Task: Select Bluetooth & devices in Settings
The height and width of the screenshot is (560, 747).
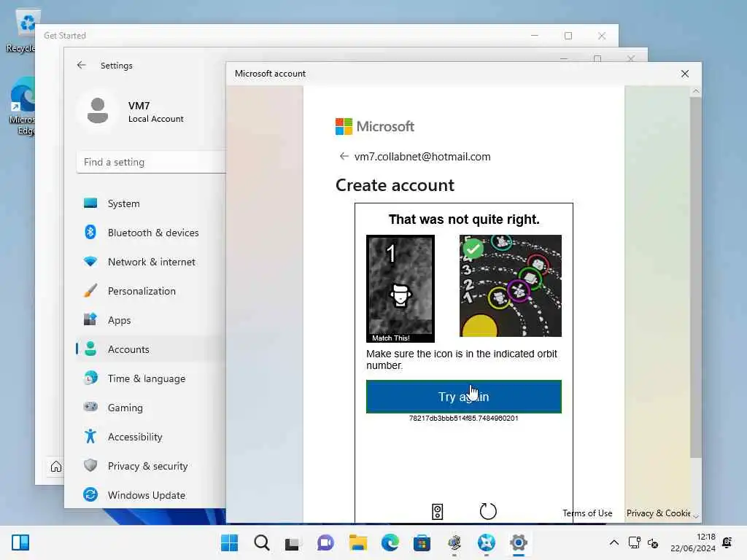Action: (x=153, y=233)
